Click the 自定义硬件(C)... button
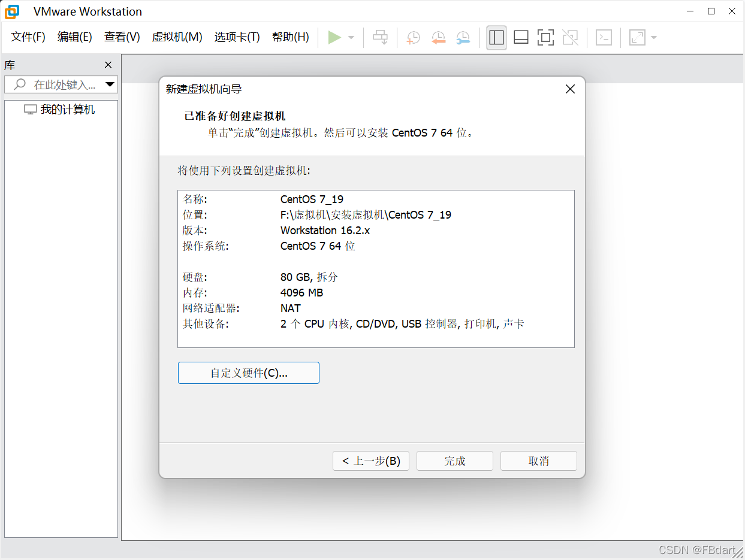The image size is (745, 560). point(248,373)
